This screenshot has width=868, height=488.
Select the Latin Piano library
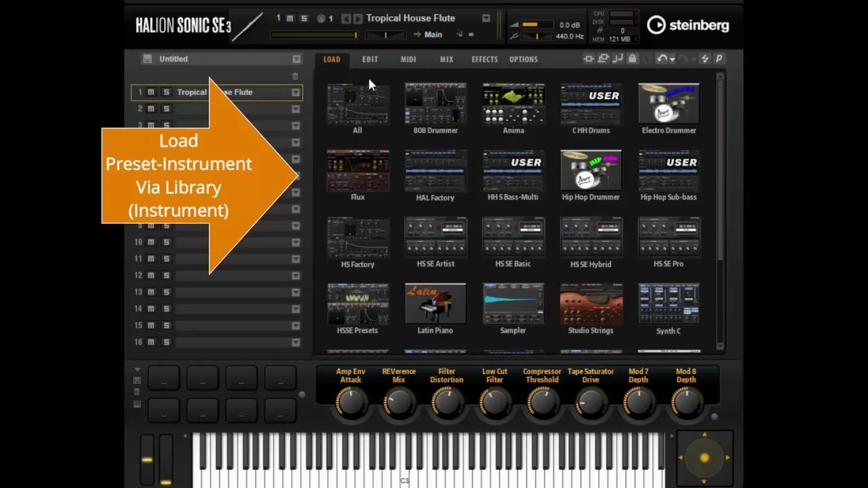[435, 304]
